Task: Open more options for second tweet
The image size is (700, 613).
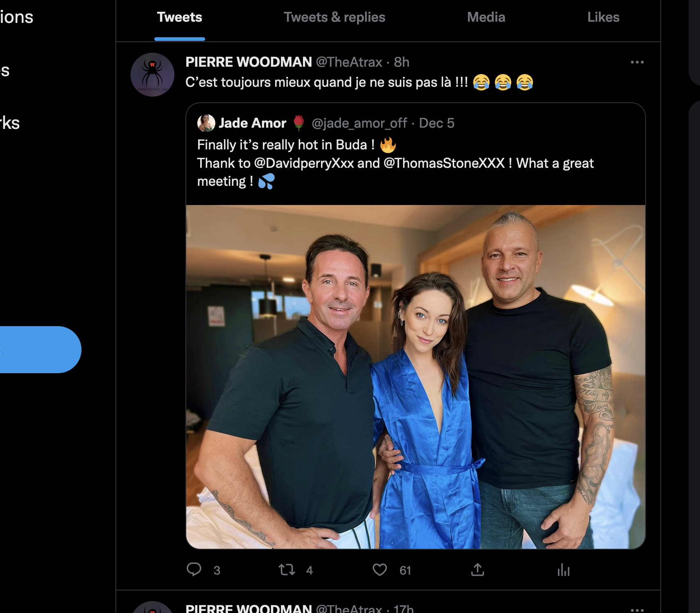Action: tap(637, 609)
